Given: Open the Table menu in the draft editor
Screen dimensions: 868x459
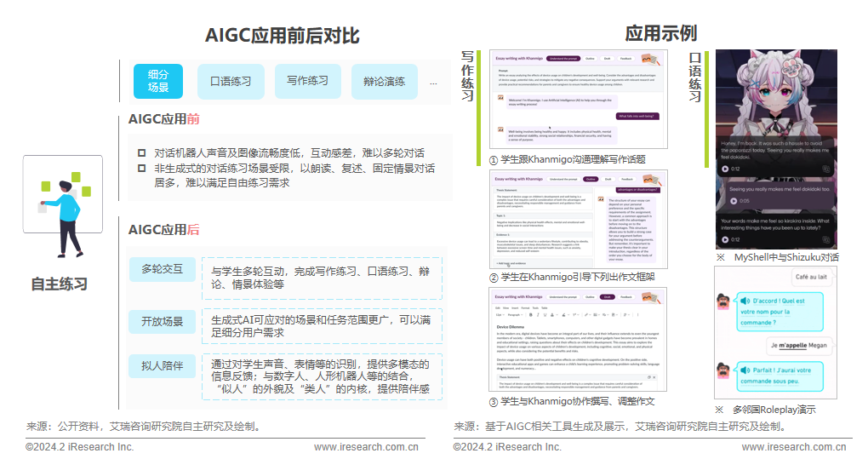Looking at the screenshot, I should tap(544, 308).
